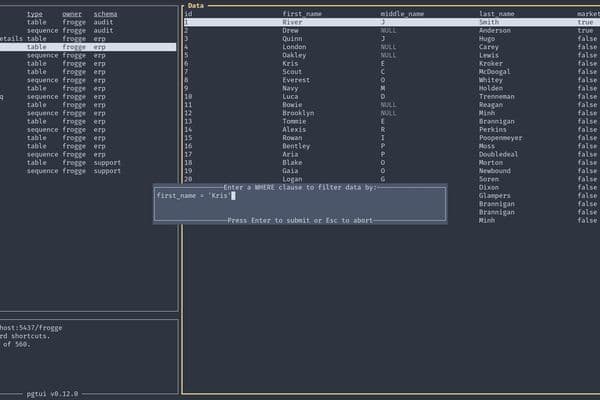Click the 'owner' column header in relations list

72,14
